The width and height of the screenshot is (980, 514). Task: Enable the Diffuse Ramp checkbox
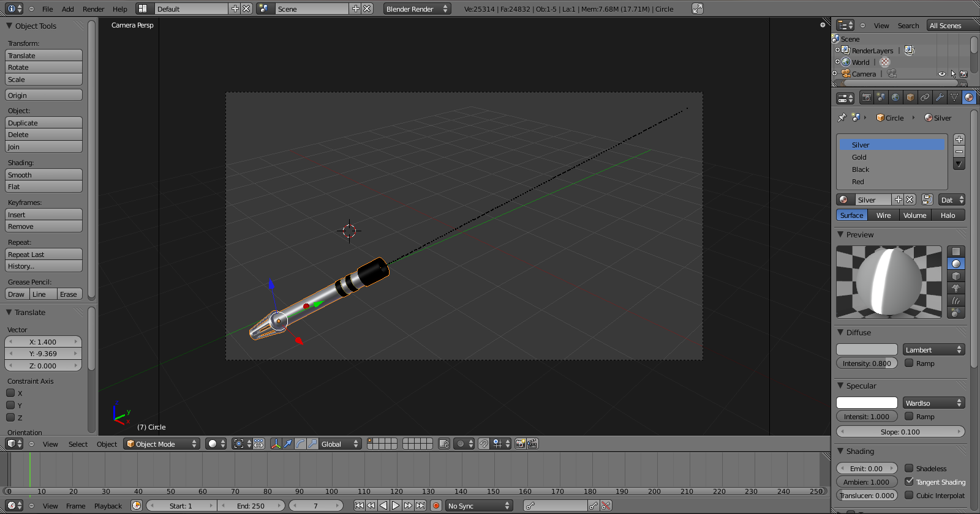[909, 363]
